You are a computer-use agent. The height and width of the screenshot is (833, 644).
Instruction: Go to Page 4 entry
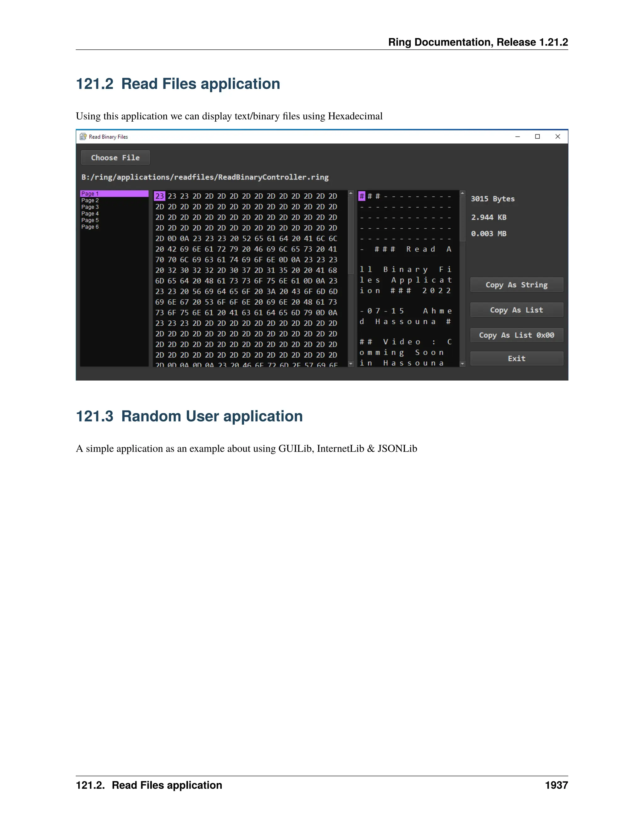point(90,213)
